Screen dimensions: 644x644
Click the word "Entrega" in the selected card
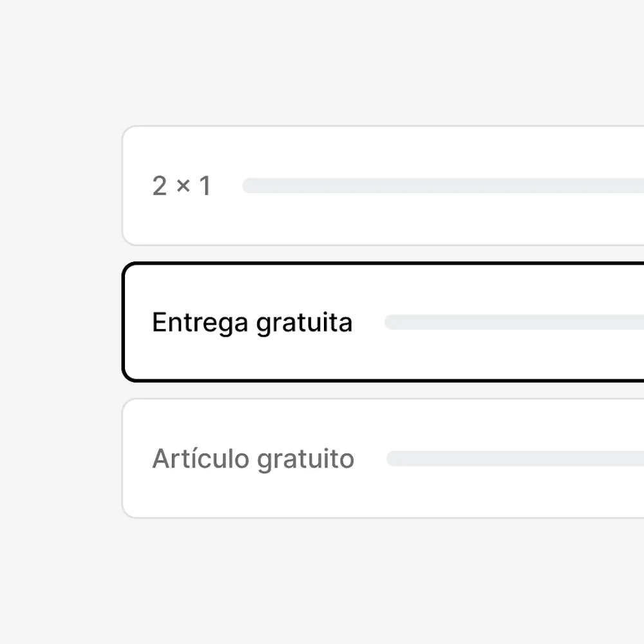pyautogui.click(x=200, y=323)
